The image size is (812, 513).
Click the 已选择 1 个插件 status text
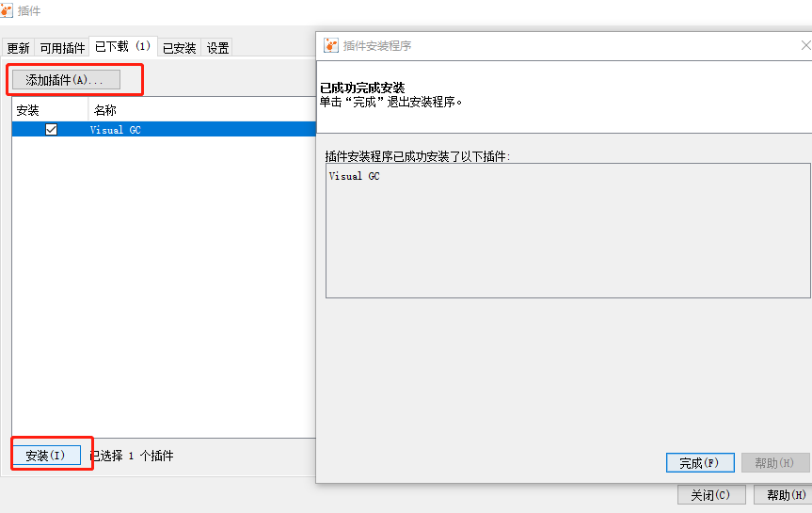point(132,456)
